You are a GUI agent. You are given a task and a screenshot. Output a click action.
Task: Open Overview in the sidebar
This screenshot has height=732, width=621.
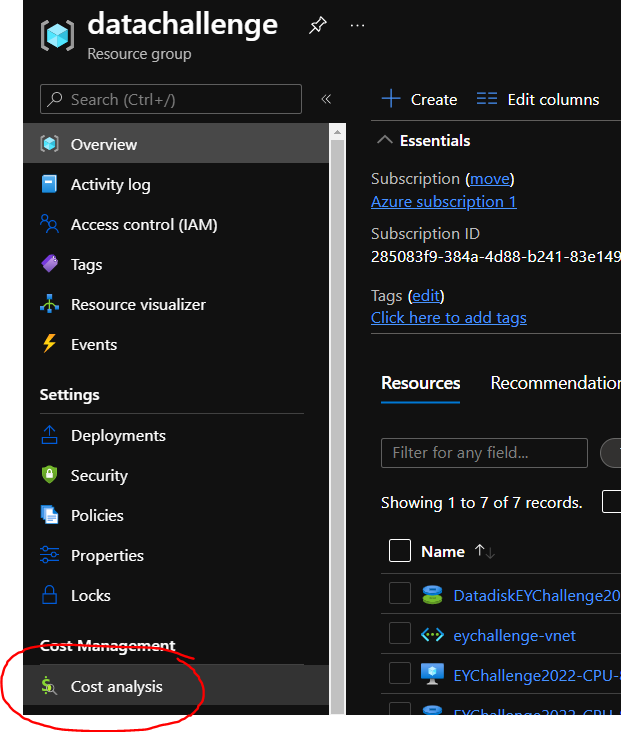coord(176,144)
